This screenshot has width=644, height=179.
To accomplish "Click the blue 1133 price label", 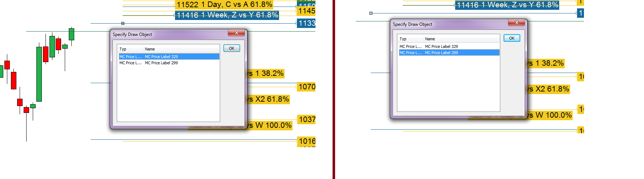I will click(306, 24).
